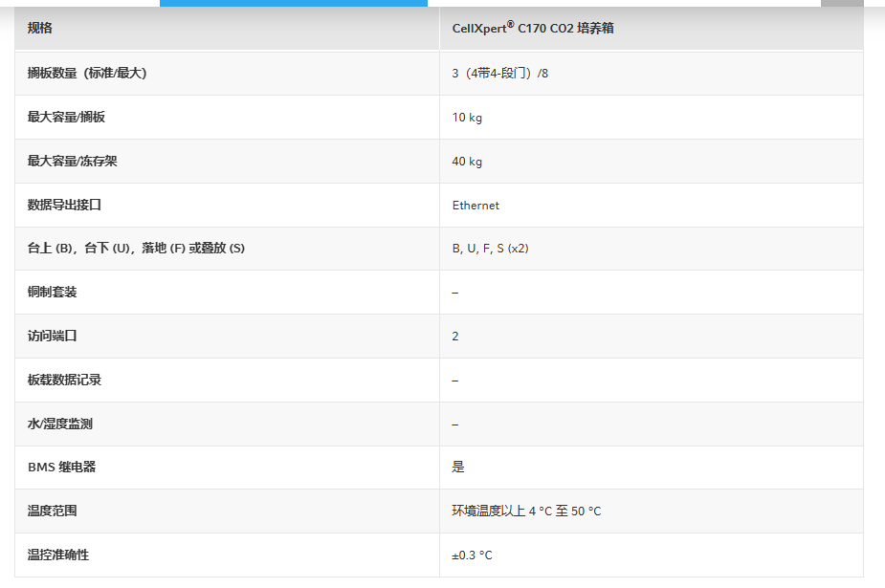The image size is (885, 588).
Task: Select the '板载数据记录' label
Action: [x=64, y=380]
